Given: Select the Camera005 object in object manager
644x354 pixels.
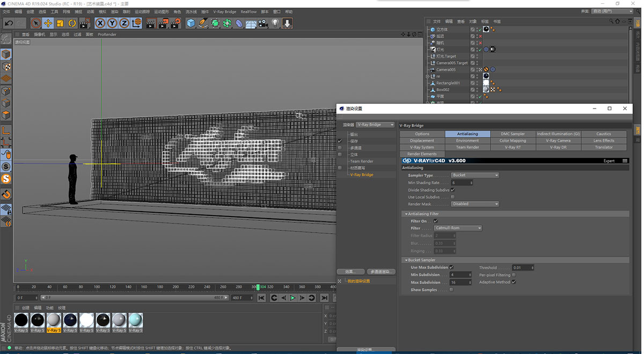Looking at the screenshot, I should click(445, 70).
